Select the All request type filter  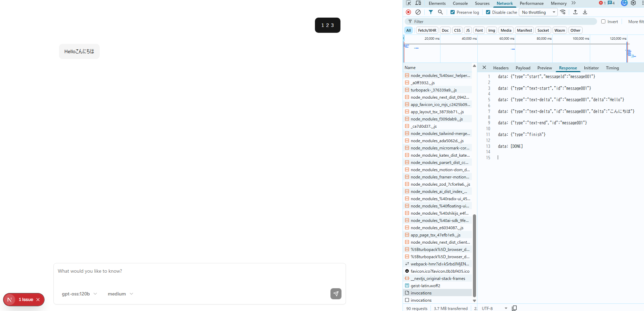click(408, 30)
